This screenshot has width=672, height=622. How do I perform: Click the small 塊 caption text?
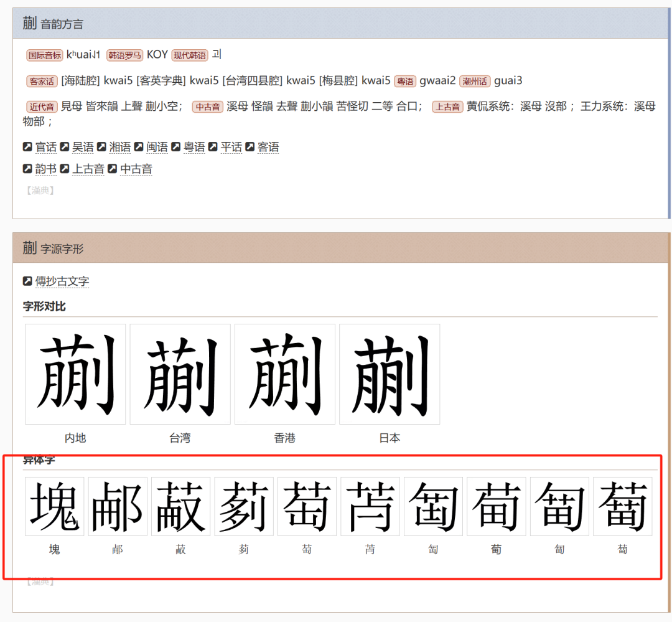[x=54, y=549]
